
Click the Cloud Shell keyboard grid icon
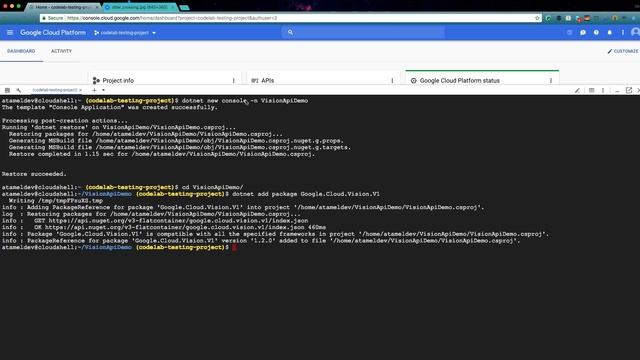pyautogui.click(x=7, y=90)
